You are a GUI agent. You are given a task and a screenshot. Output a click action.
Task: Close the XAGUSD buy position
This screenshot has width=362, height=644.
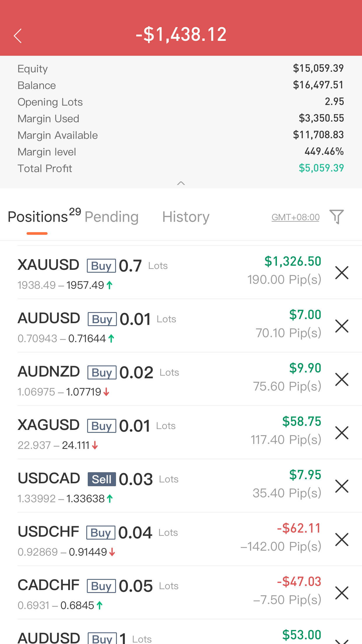click(342, 433)
